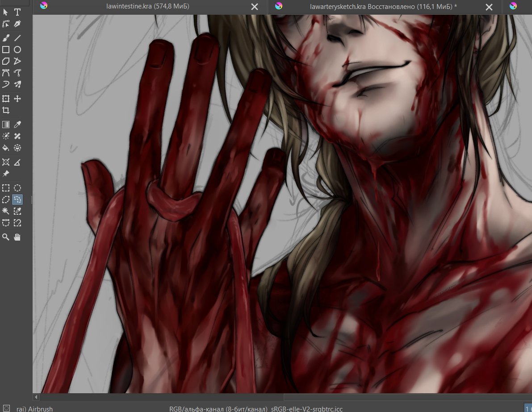
Task: Select the Ellipse shape tool
Action: coord(17,50)
